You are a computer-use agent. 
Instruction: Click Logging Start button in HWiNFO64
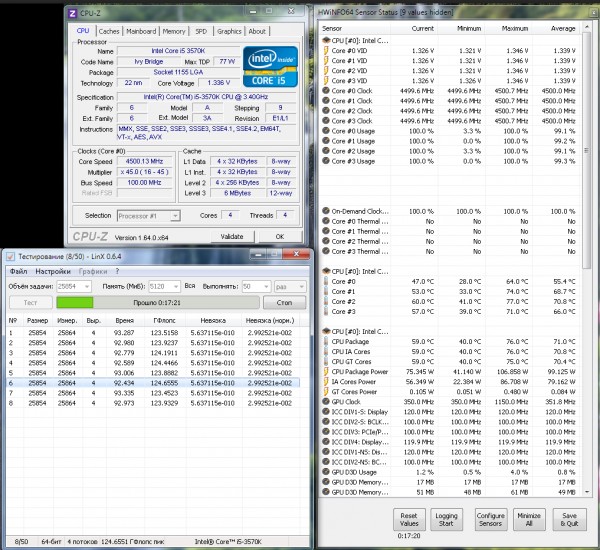pyautogui.click(x=446, y=519)
